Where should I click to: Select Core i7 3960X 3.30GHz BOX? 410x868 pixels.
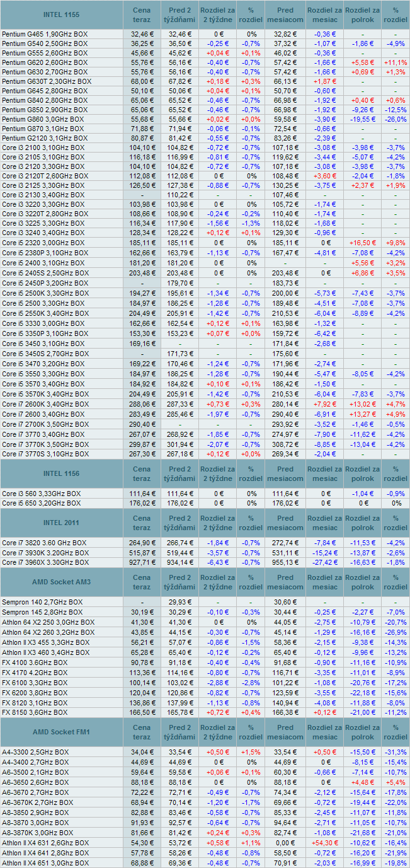pyautogui.click(x=45, y=562)
